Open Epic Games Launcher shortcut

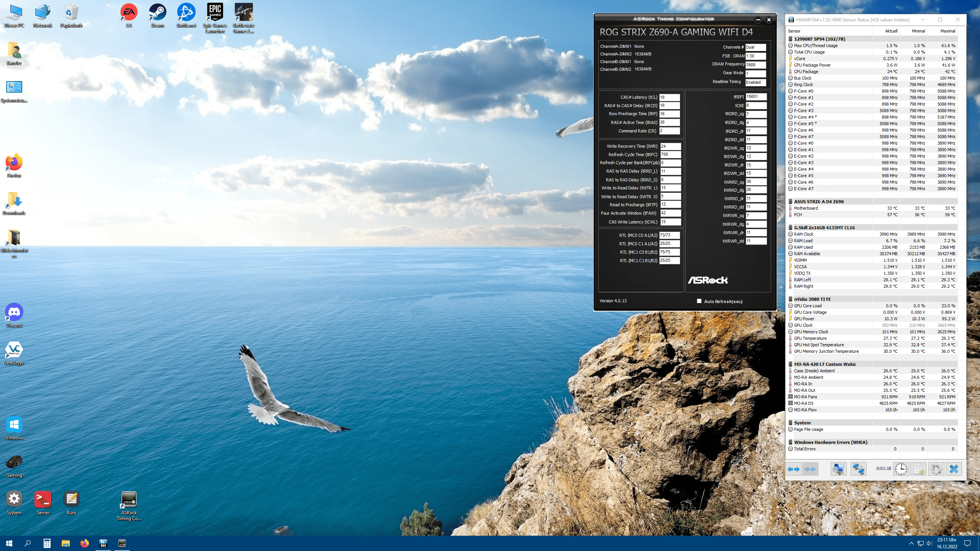[215, 18]
